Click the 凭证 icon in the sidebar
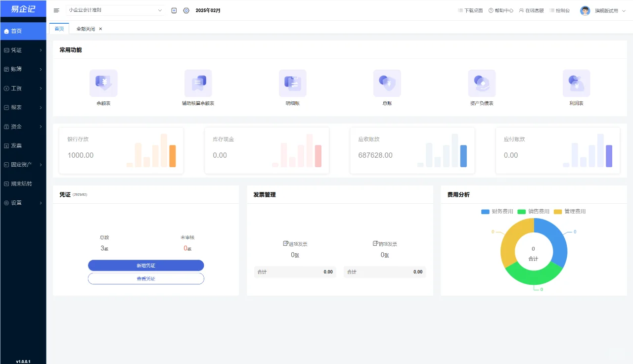The height and width of the screenshot is (364, 633). [6, 50]
